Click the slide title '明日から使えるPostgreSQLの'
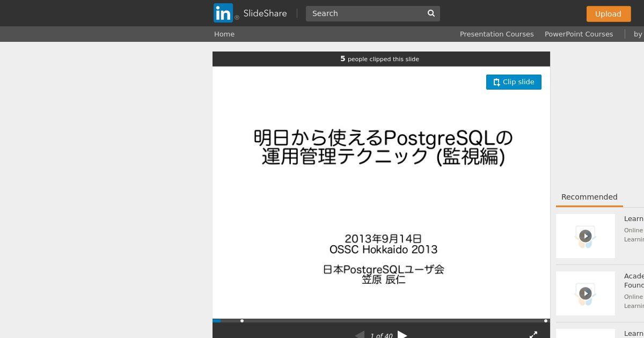This screenshot has height=338, width=644. click(x=383, y=138)
